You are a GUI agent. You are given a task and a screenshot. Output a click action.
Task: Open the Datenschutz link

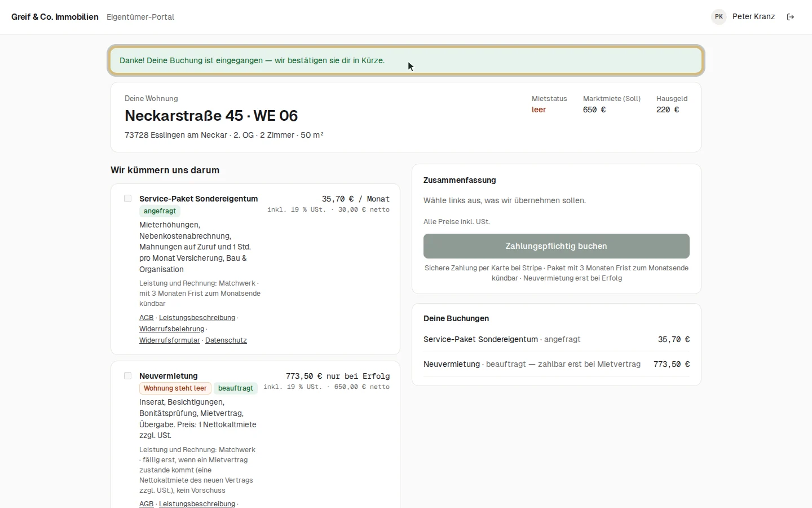(x=226, y=340)
